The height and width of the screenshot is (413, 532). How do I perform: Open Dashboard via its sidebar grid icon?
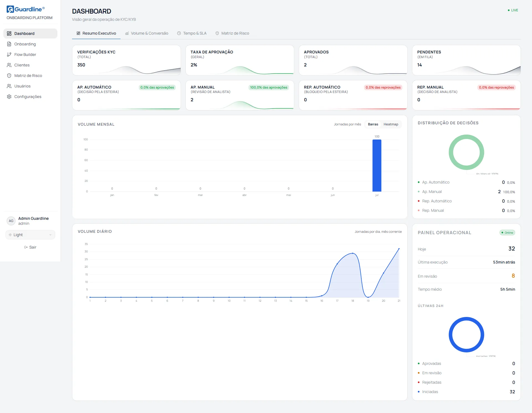pos(9,33)
